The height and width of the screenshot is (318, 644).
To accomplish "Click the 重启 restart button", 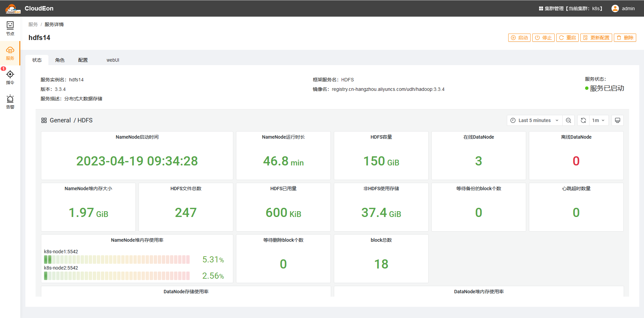I will tap(567, 38).
